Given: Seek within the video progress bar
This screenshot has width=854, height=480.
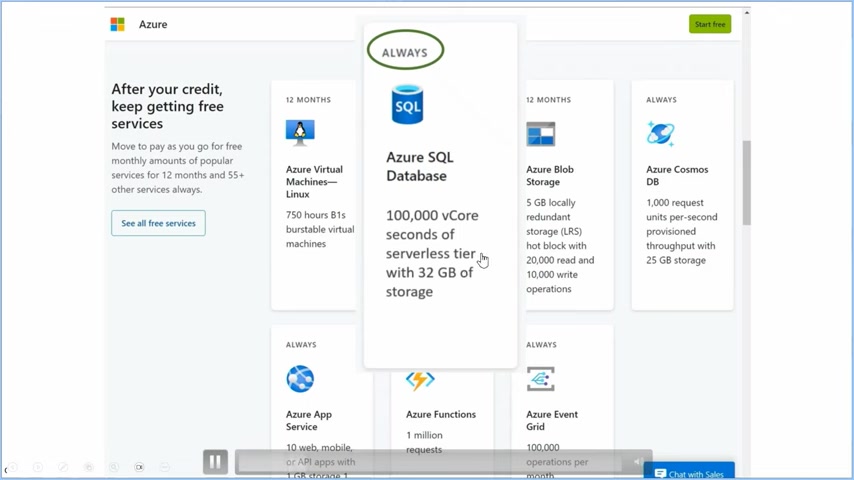Looking at the screenshot, I should point(430,462).
